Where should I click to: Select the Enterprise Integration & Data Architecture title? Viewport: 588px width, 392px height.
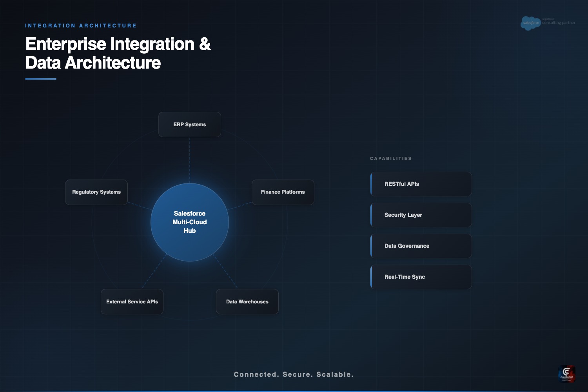coord(118,53)
